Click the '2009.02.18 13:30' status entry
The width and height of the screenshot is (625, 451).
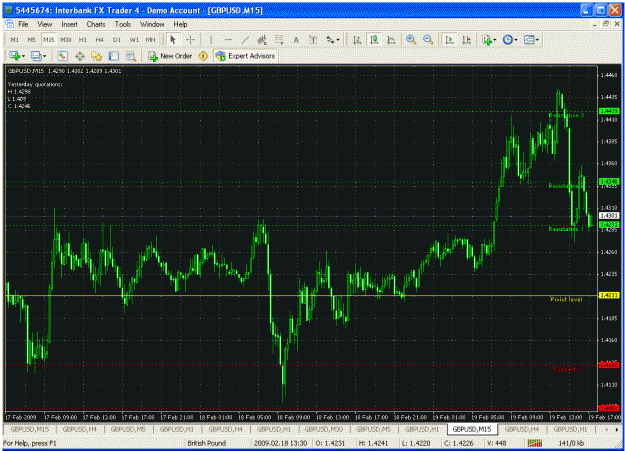tap(280, 443)
